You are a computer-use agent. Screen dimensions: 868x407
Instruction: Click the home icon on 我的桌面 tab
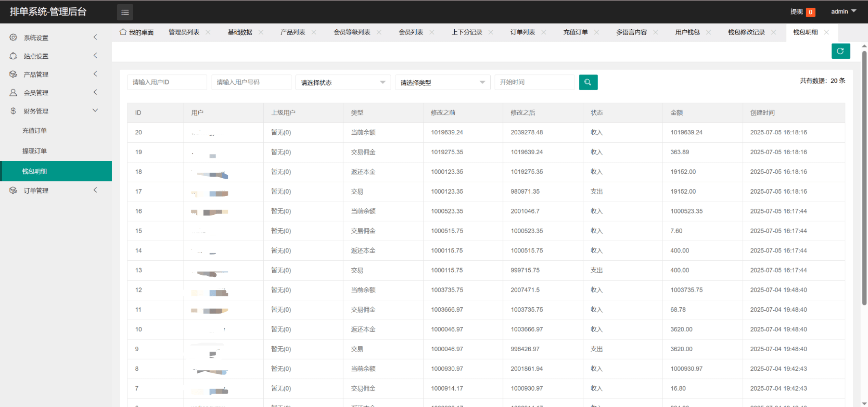pyautogui.click(x=123, y=32)
